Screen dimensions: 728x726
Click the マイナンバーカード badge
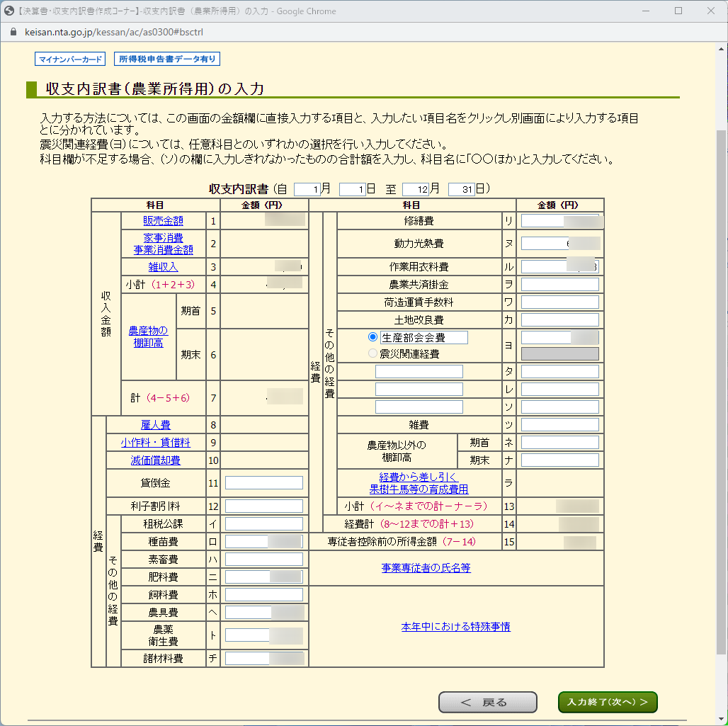tap(70, 59)
